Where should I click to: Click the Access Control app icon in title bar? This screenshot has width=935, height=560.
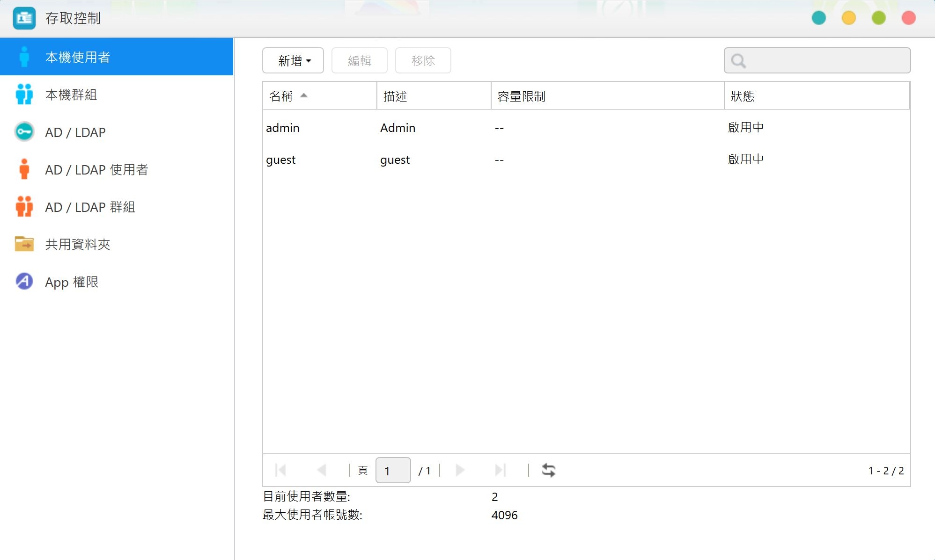coord(24,18)
